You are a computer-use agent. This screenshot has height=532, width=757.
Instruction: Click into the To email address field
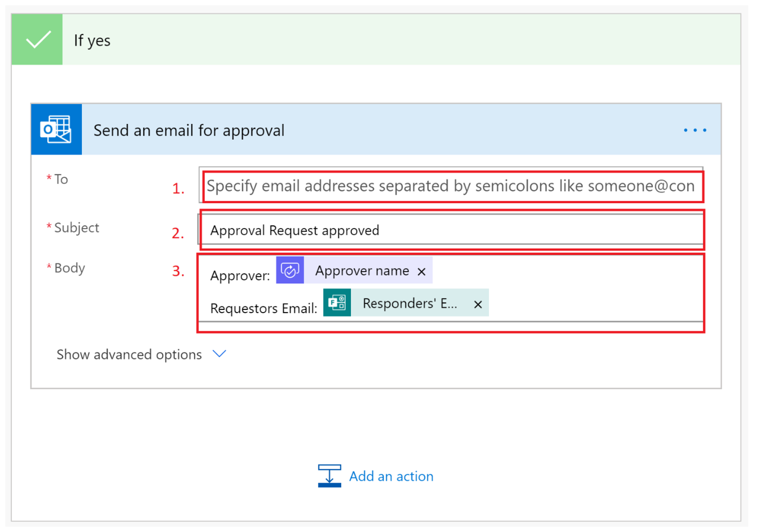[451, 185]
